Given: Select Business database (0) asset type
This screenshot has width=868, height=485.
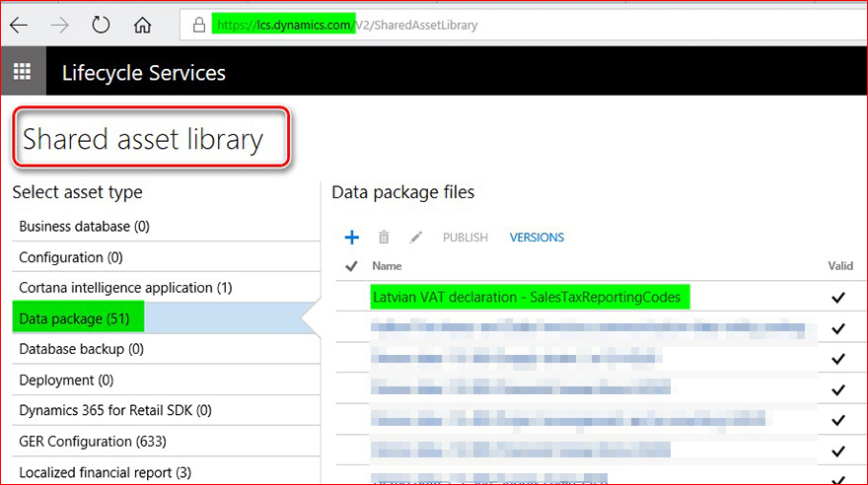Looking at the screenshot, I should click(x=166, y=227).
